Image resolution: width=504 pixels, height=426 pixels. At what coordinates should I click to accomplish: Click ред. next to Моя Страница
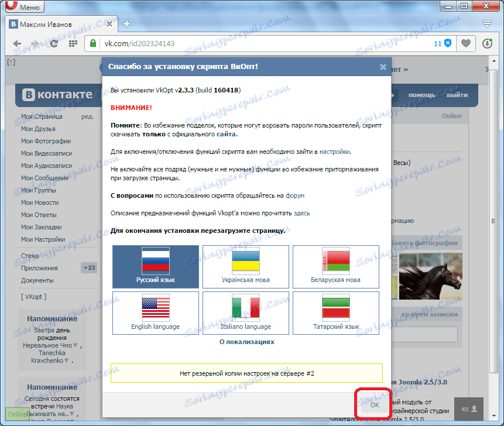point(87,116)
